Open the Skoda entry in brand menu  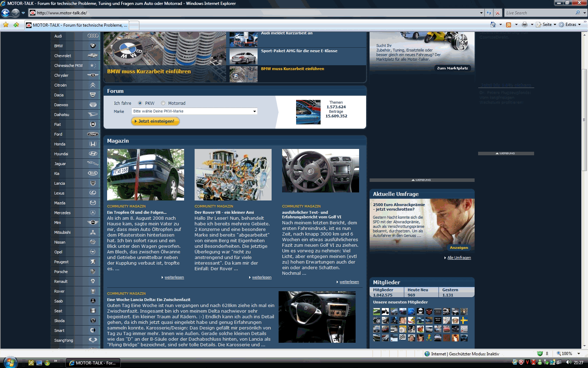coord(75,320)
